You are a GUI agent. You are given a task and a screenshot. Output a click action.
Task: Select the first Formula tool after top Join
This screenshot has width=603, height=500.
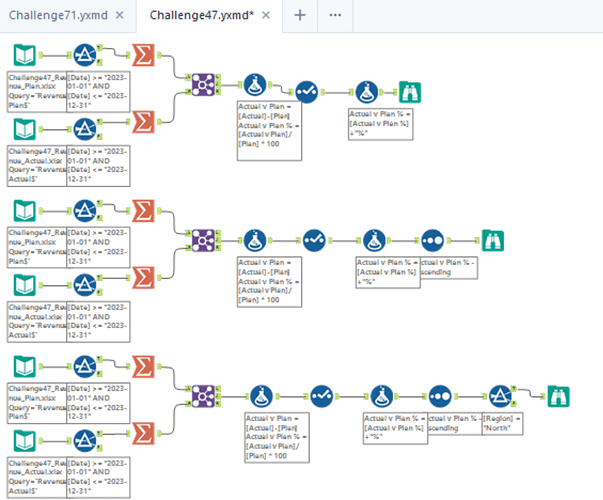(x=255, y=85)
